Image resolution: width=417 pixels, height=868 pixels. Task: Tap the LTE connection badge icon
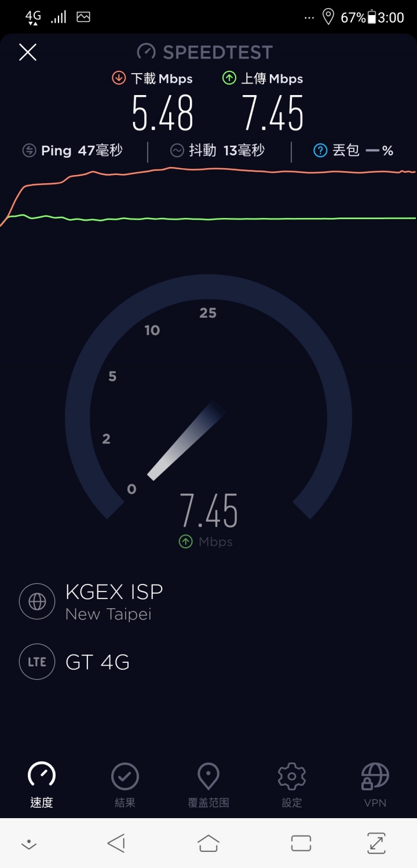pos(37,662)
